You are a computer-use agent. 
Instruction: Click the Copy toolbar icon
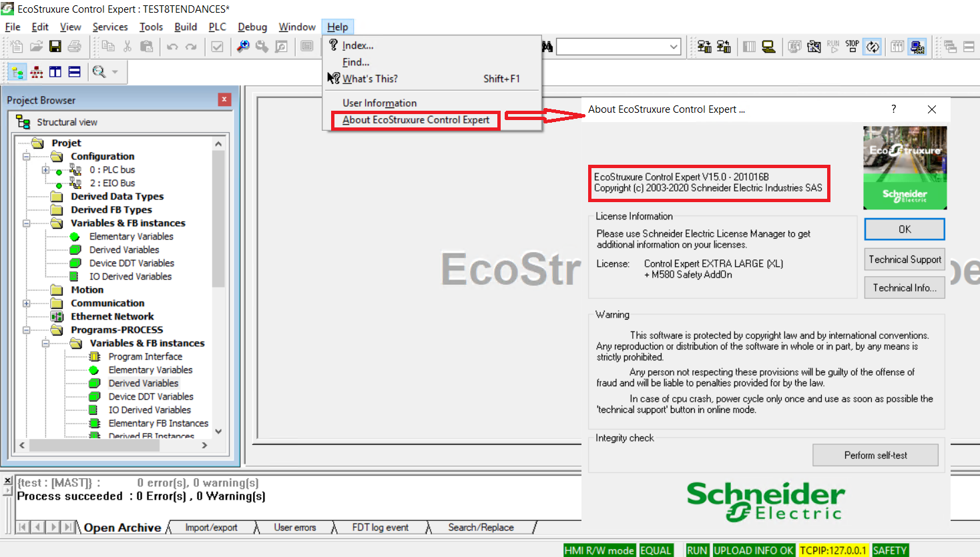coord(108,46)
